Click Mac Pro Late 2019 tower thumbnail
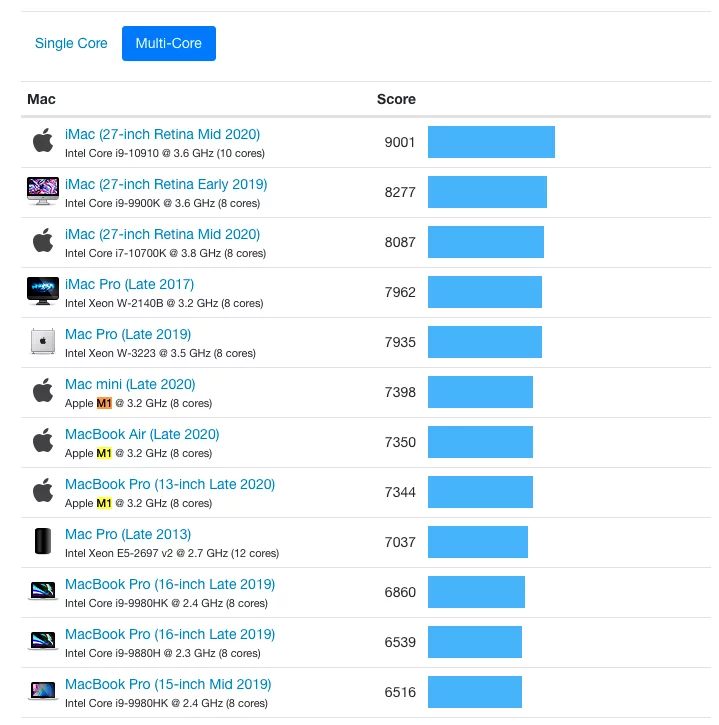719x725 pixels. point(43,341)
